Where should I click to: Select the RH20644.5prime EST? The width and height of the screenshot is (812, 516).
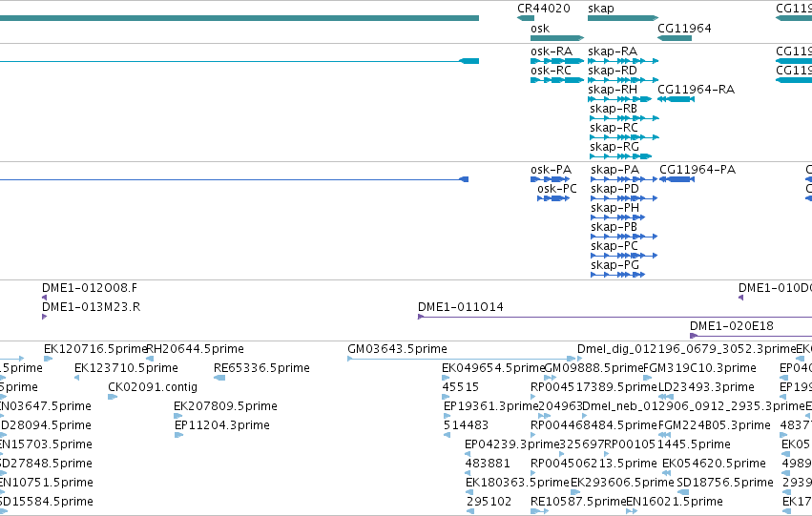[x=150, y=359]
